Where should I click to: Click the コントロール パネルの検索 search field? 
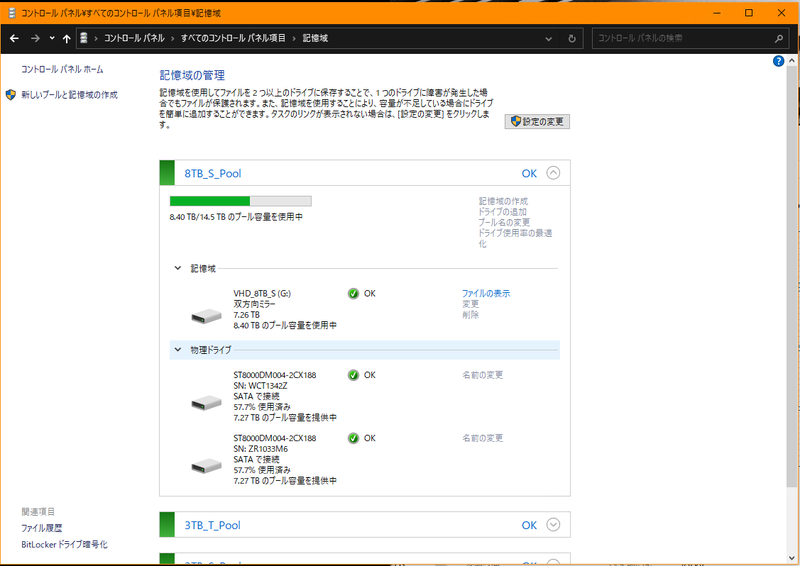click(x=685, y=38)
